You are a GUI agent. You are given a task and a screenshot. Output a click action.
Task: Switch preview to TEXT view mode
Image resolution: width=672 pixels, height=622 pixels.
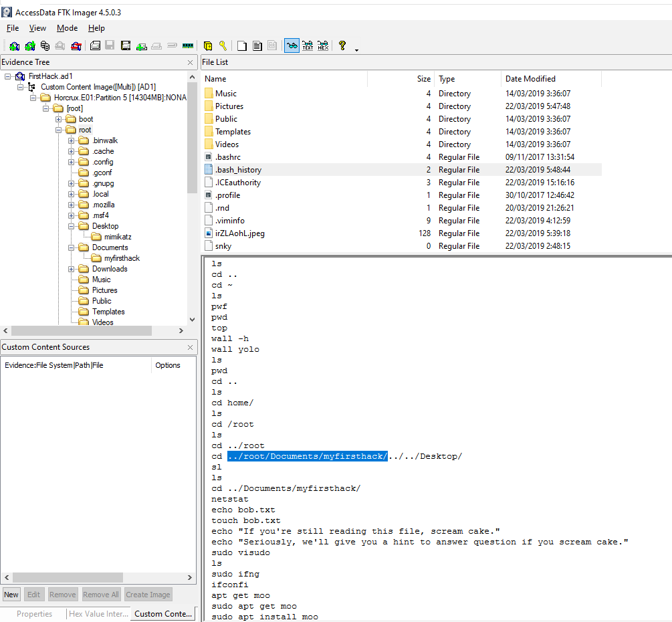(308, 45)
